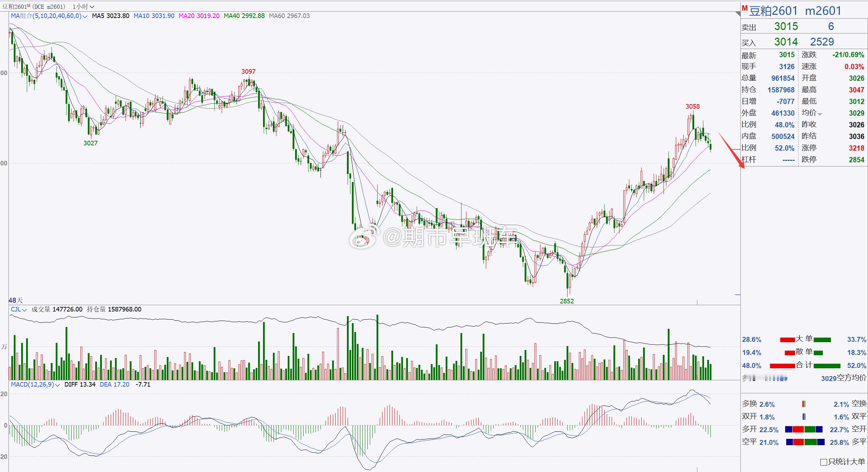The width and height of the screenshot is (868, 472).
Task: Click the 均价 small arrow expander
Action: pos(820,114)
